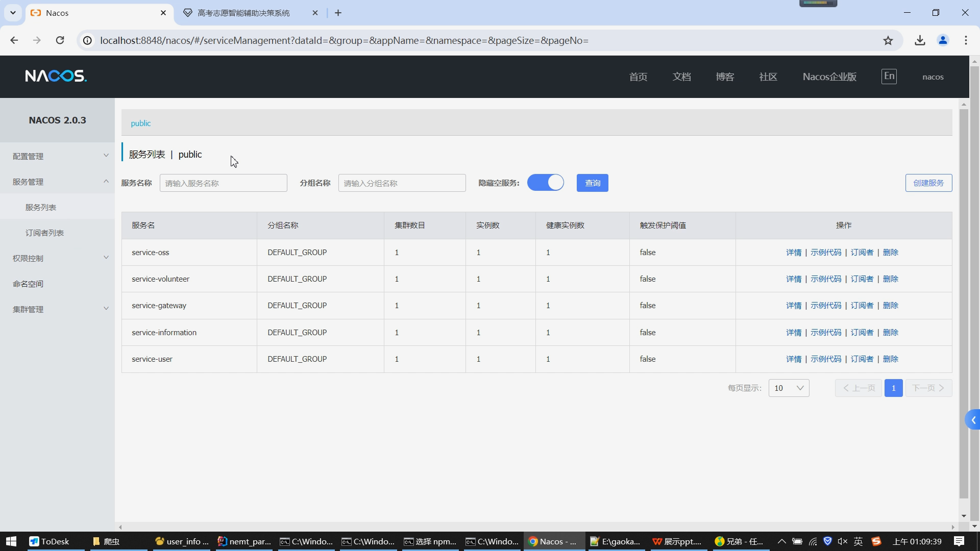The width and height of the screenshot is (980, 551).
Task: Open the blue side panel arrow tab
Action: tap(973, 420)
